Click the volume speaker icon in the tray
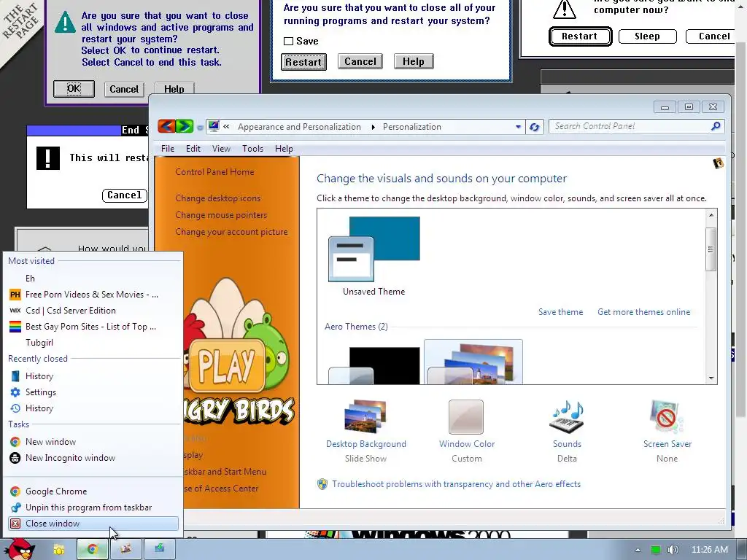 [673, 550]
